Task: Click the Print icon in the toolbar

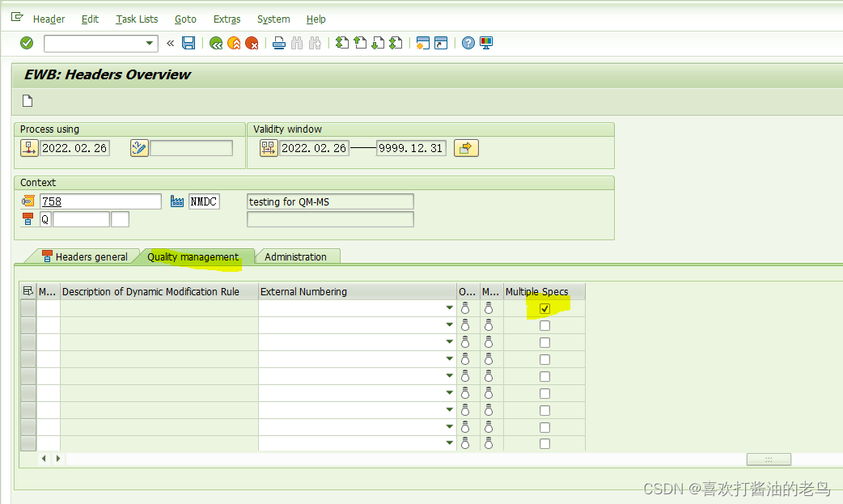Action: tap(278, 43)
